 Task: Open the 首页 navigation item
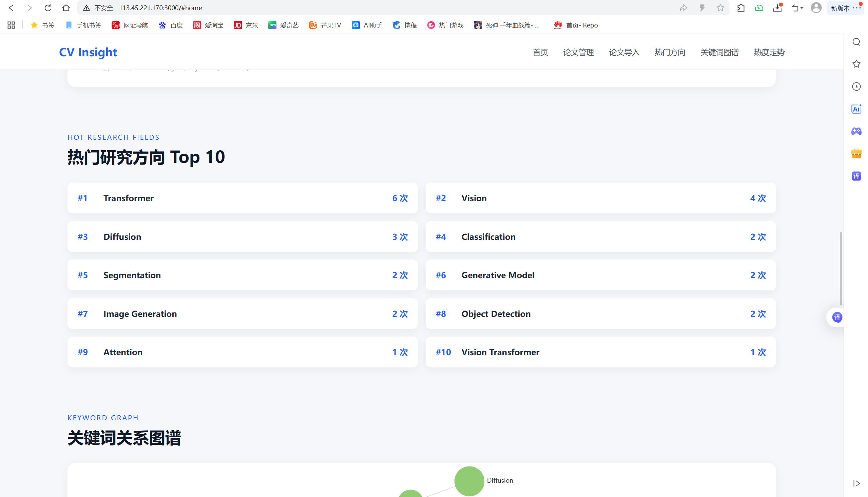(540, 52)
